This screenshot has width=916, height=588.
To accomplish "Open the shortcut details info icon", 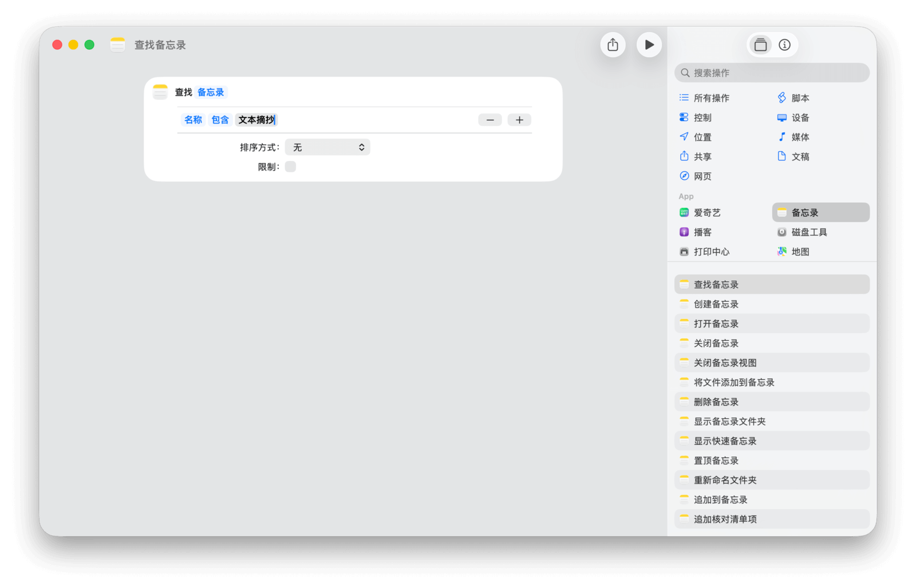I will 784,45.
